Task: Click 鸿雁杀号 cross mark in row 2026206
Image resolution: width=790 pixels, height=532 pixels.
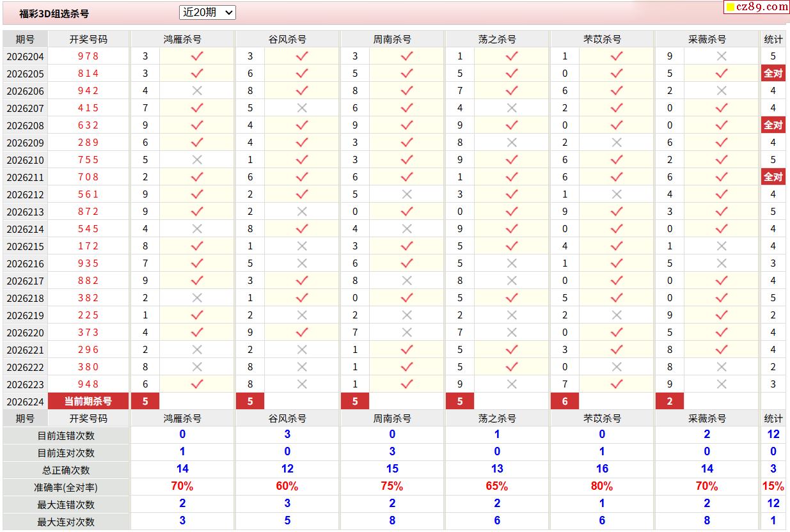Action: click(197, 90)
